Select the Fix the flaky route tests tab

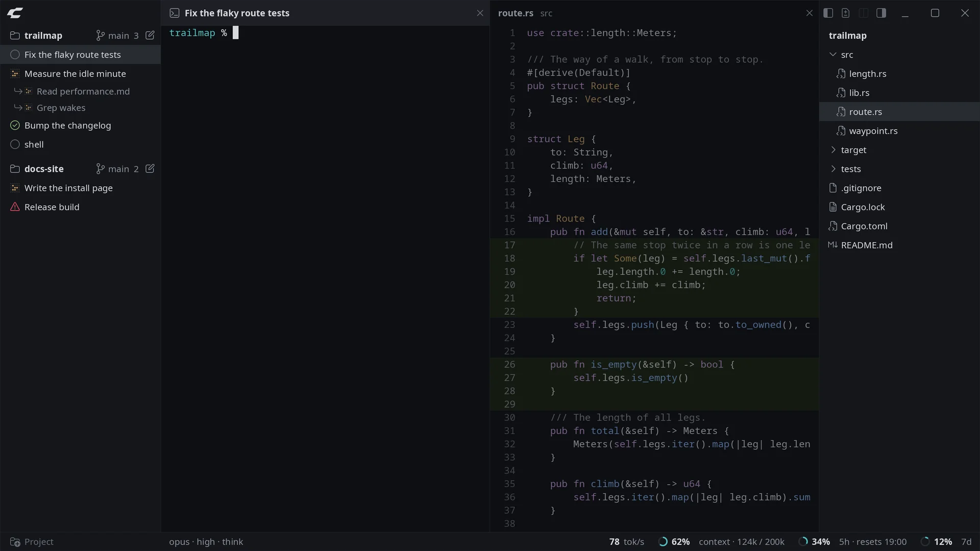[x=326, y=13]
